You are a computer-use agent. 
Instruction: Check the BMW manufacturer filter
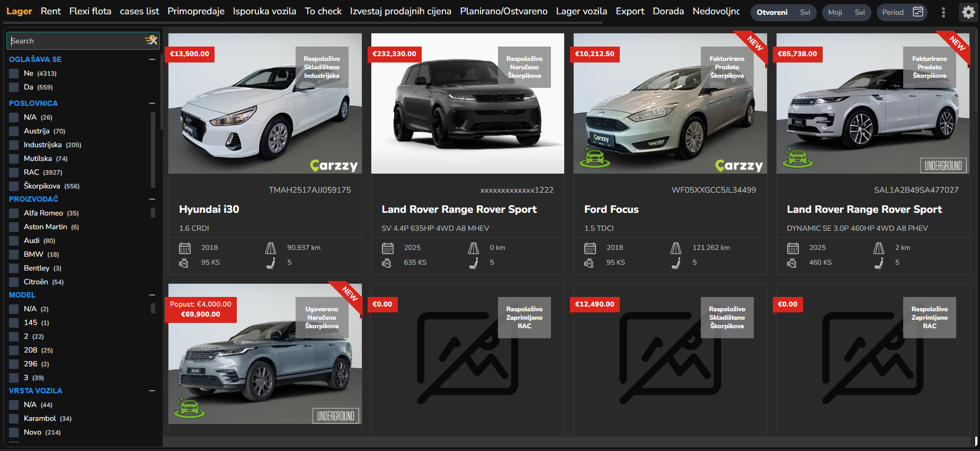click(14, 255)
